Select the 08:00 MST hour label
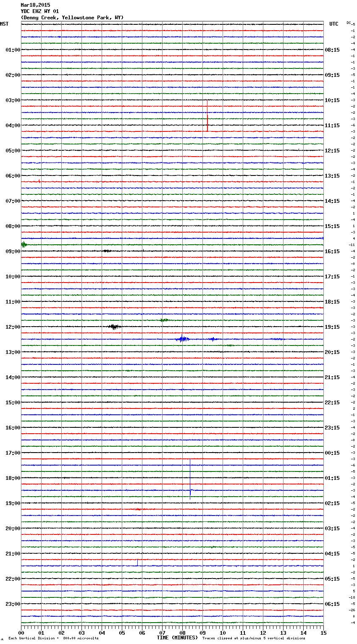 click(x=13, y=226)
